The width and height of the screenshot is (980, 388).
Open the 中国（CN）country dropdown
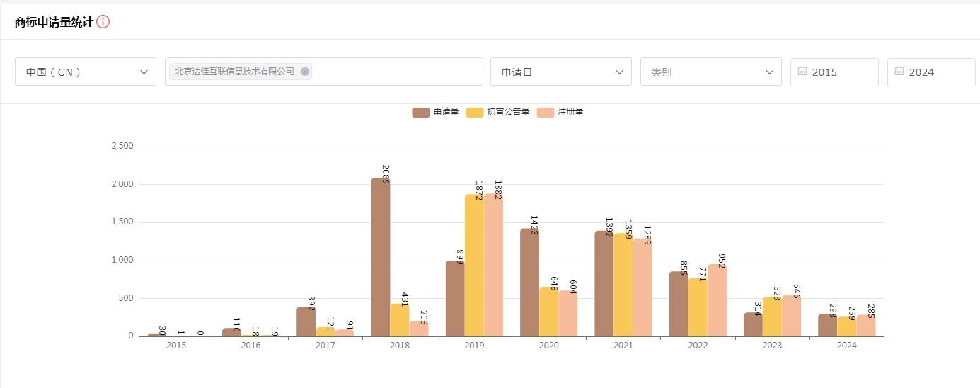click(x=86, y=72)
